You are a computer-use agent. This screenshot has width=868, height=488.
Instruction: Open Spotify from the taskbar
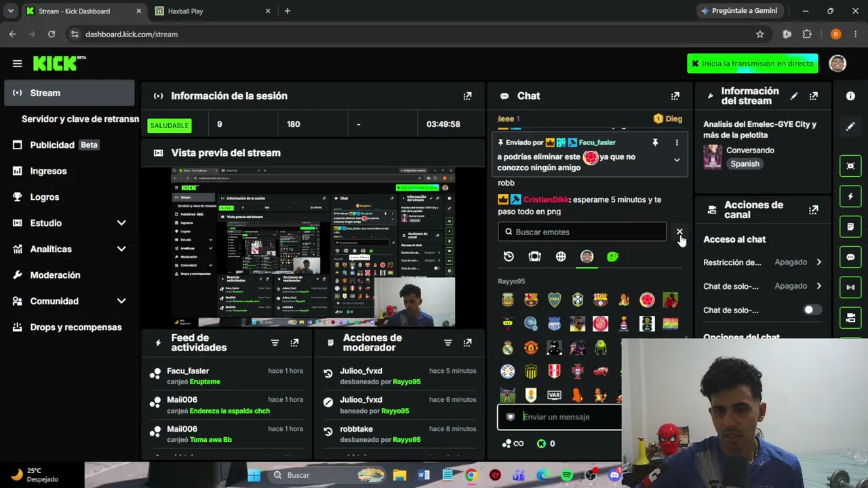click(x=567, y=475)
